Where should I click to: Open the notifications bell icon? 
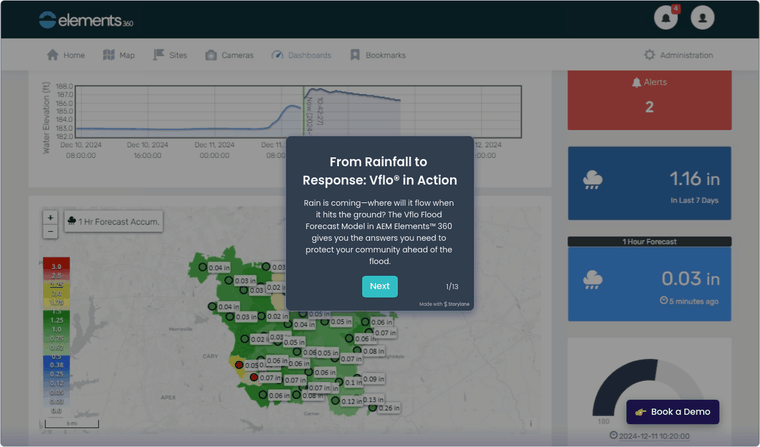(665, 18)
